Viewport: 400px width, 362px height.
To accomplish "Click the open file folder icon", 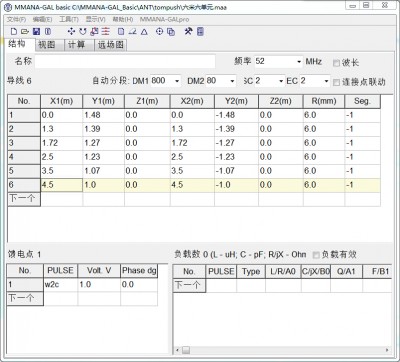I will (x=25, y=32).
